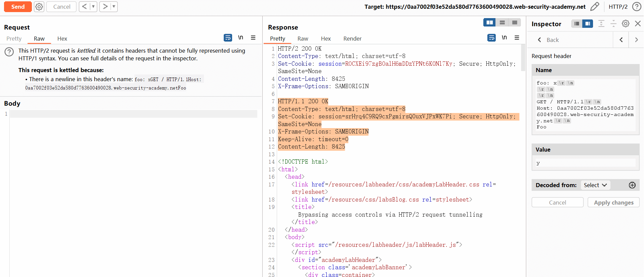Select Request Raw tab

(39, 39)
